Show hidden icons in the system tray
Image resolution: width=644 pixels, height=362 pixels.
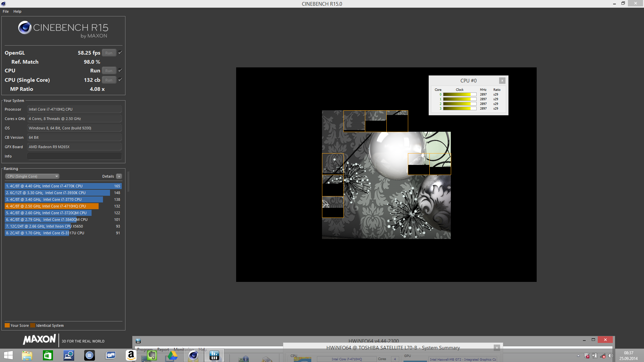(x=578, y=356)
